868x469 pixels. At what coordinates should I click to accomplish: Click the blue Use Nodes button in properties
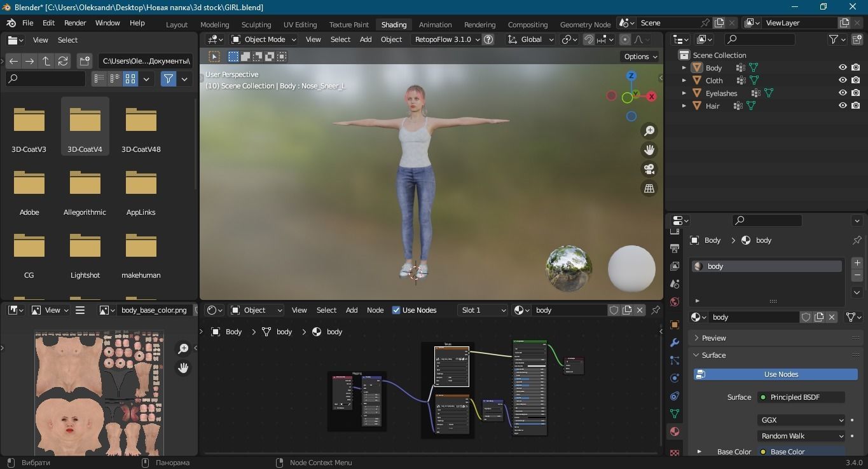(775, 374)
